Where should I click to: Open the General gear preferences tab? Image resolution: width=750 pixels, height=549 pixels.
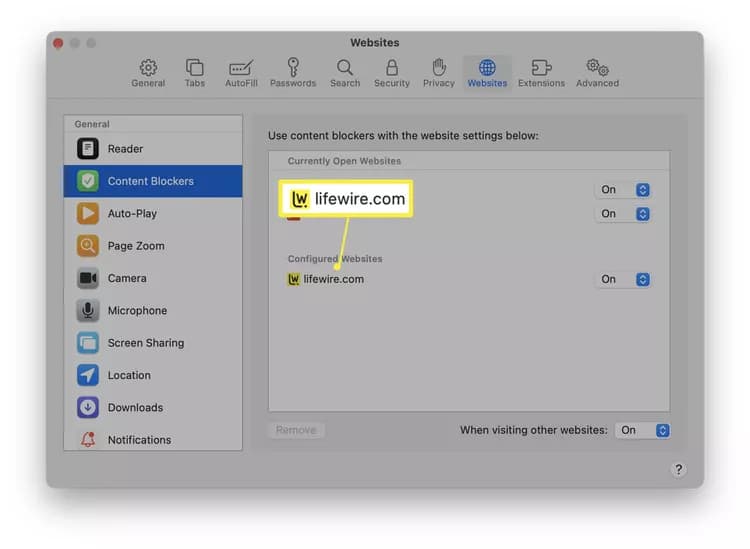click(148, 73)
